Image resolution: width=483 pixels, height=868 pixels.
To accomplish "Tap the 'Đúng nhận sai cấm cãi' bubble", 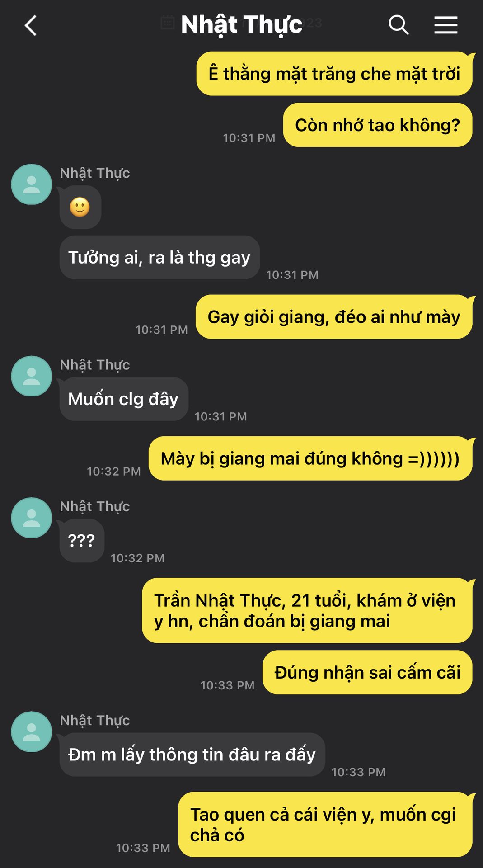I will point(367,673).
